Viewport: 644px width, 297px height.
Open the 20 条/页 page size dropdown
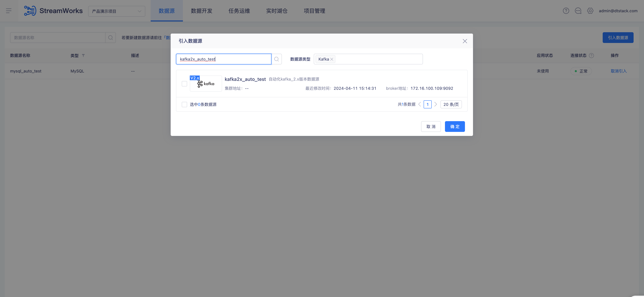pos(451,104)
